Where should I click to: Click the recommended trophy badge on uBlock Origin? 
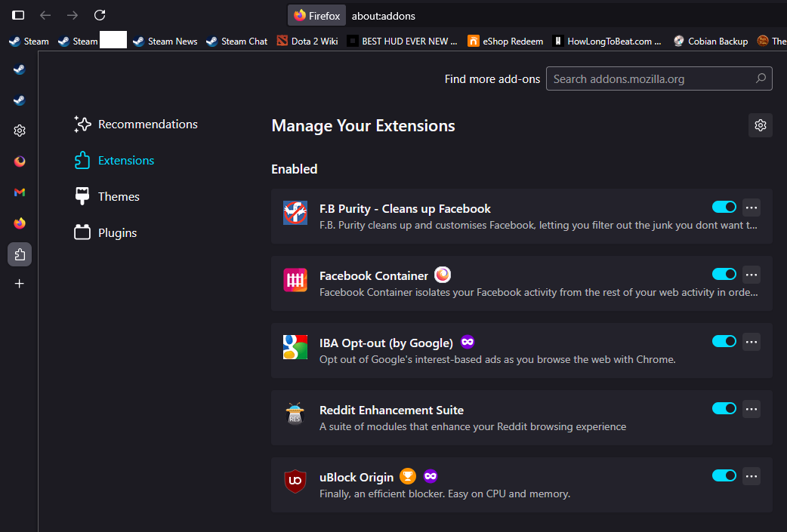point(408,476)
